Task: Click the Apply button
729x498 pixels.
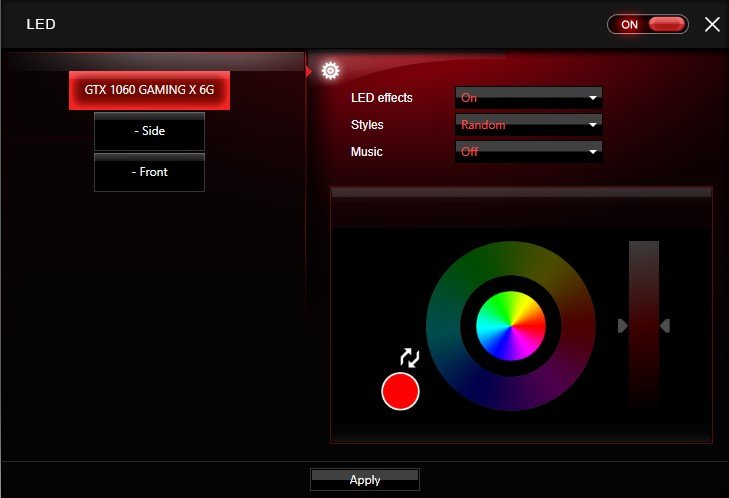Action: tap(365, 479)
